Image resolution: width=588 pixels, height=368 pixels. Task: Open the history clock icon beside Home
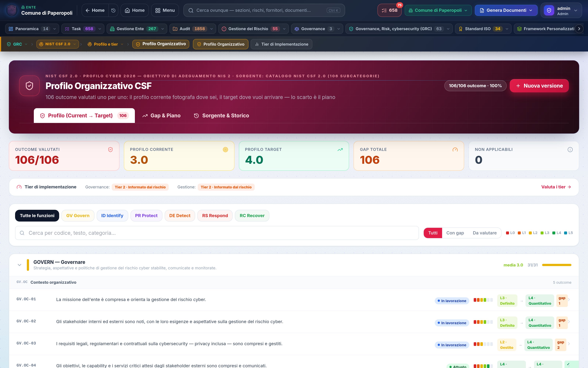pyautogui.click(x=113, y=10)
